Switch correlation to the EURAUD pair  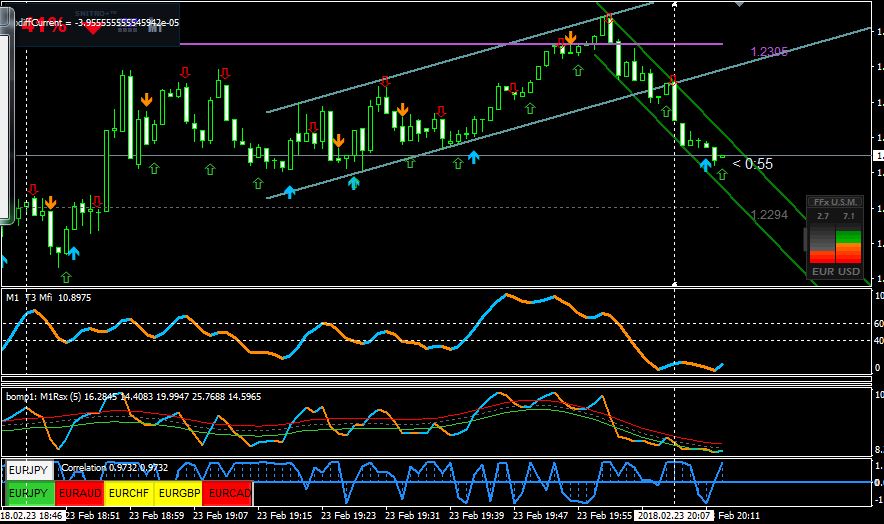point(79,493)
